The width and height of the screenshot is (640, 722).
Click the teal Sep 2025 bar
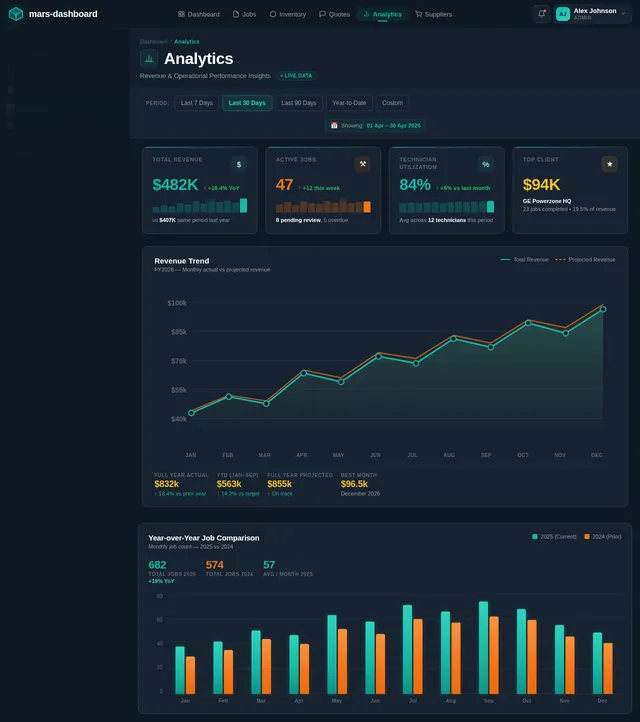pyautogui.click(x=483, y=647)
